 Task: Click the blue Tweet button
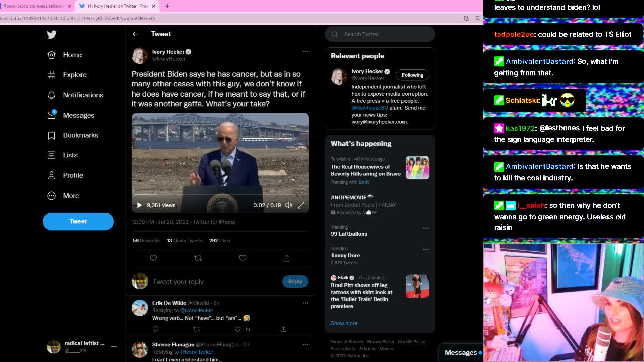pos(78,221)
